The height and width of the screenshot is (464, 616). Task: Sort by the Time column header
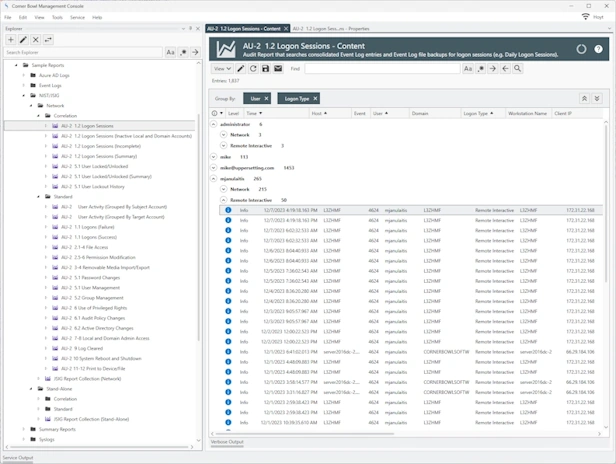tap(277, 113)
